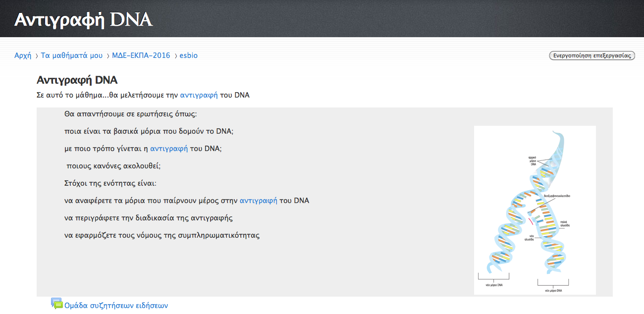Click the line about 'νόμους της συμπληρωματικότητας'
644x314 pixels.
(x=161, y=235)
